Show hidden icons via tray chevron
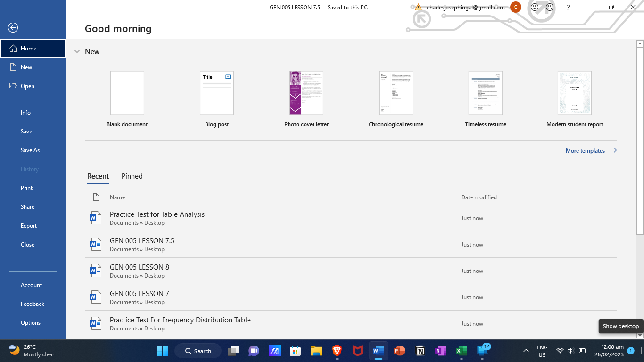The height and width of the screenshot is (362, 644). [526, 351]
